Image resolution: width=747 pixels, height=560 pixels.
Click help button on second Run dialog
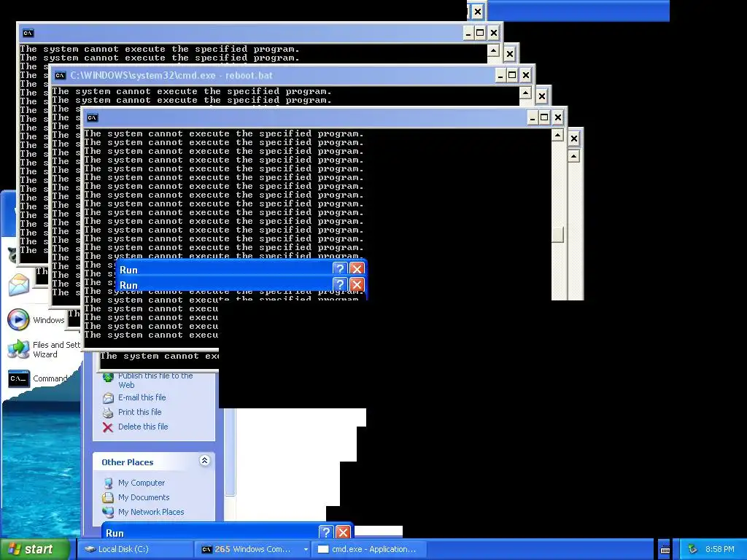pyautogui.click(x=340, y=285)
